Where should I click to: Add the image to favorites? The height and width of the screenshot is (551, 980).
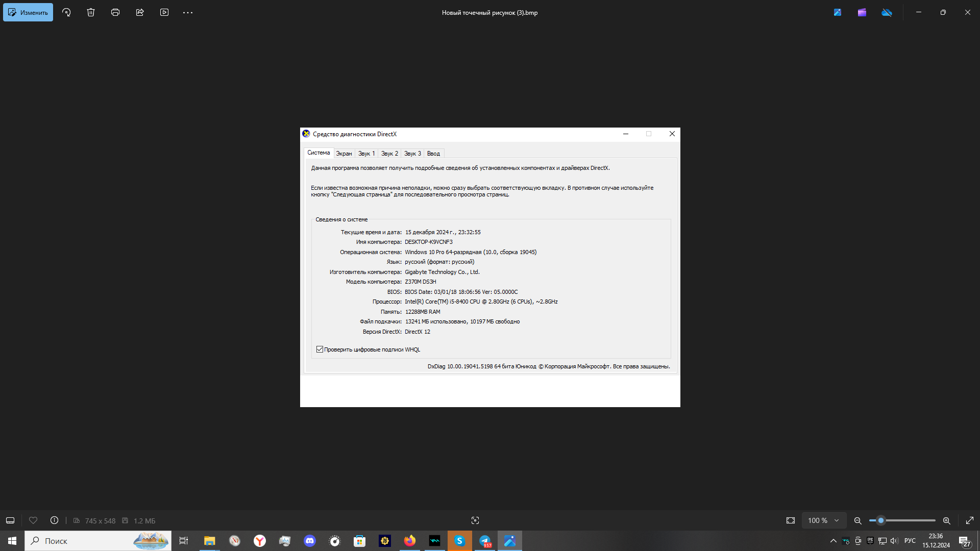coord(33,520)
